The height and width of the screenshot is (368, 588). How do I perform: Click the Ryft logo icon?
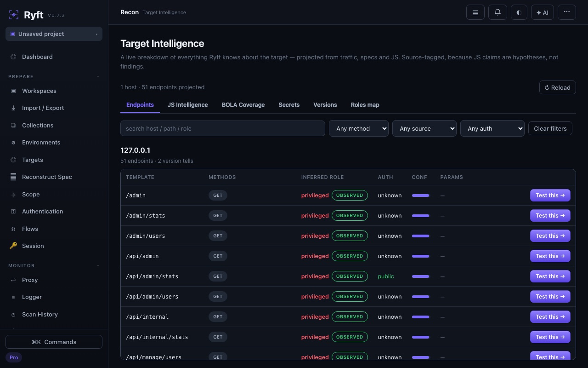(x=14, y=15)
